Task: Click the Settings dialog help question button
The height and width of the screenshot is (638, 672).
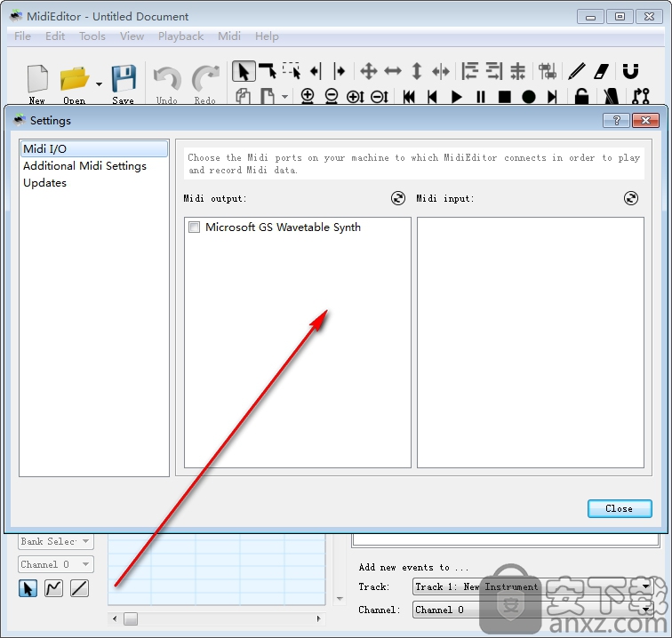Action: (616, 120)
